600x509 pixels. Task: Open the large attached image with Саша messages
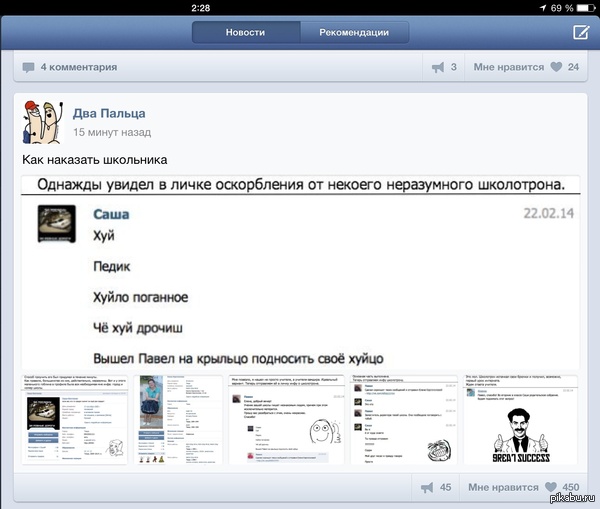point(300,273)
